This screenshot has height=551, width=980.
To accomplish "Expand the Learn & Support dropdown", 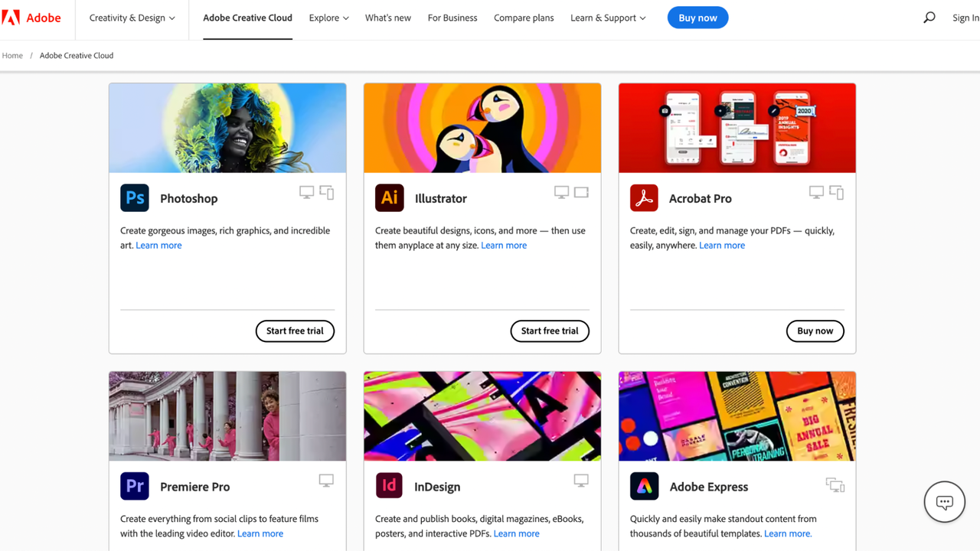I will [x=608, y=17].
